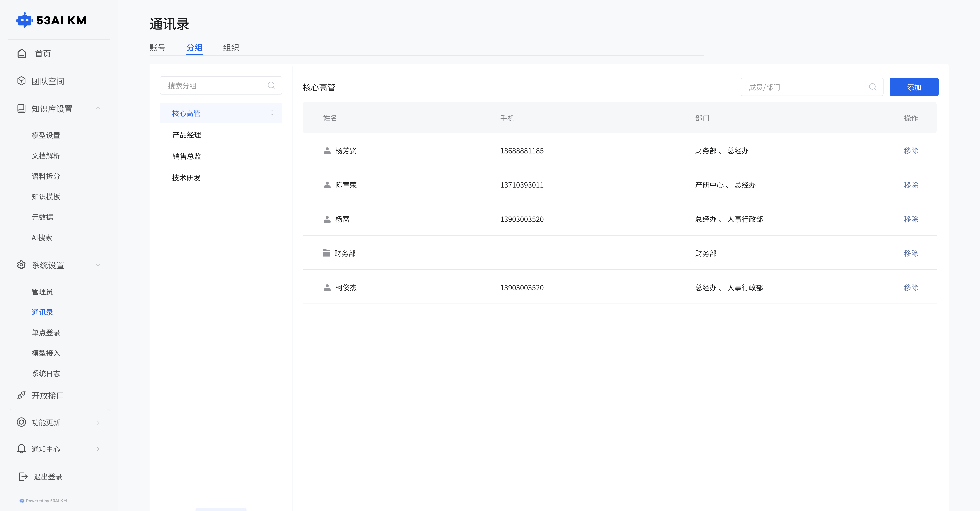Screen dimensions: 980x511
Task: Expand the 功能更新 arrow
Action: click(x=98, y=422)
